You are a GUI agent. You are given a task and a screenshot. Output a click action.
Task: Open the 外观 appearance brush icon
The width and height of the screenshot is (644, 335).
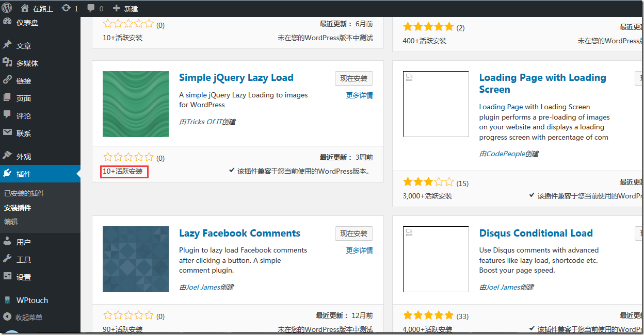pos(7,156)
